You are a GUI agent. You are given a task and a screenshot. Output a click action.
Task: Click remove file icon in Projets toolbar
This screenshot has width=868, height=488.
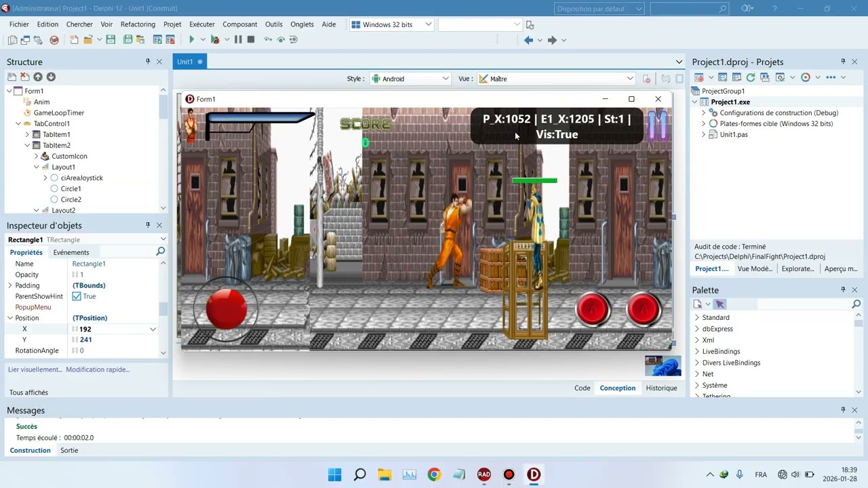tap(736, 77)
